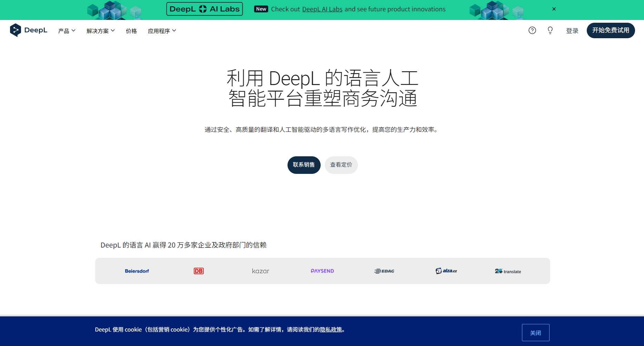Click the 24translate logo
Screen dimensions: 644x346
[508, 271]
